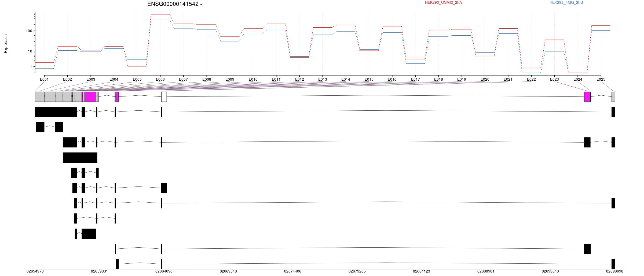The height and width of the screenshot is (276, 644).
Task: Click the red expression line at E023
Action: (554, 40)
